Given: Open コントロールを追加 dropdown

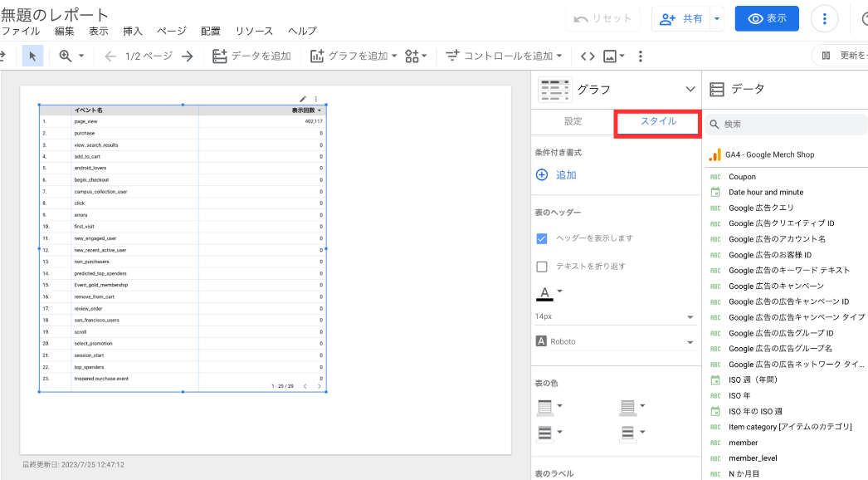Looking at the screenshot, I should tap(504, 56).
